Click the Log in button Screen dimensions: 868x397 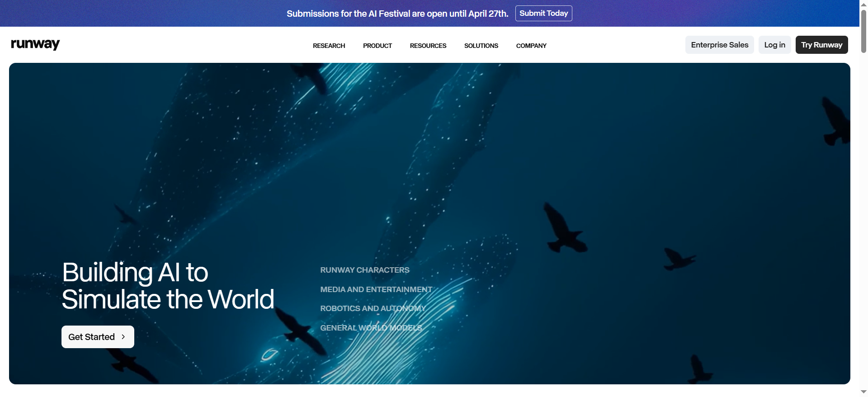[x=774, y=45]
